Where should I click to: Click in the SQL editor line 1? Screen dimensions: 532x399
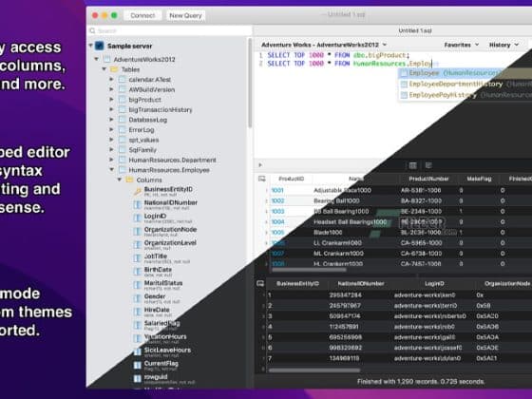click(x=338, y=55)
